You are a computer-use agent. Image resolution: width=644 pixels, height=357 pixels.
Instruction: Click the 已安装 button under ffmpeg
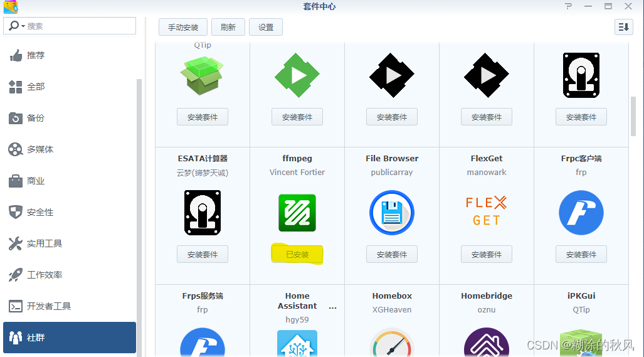297,254
